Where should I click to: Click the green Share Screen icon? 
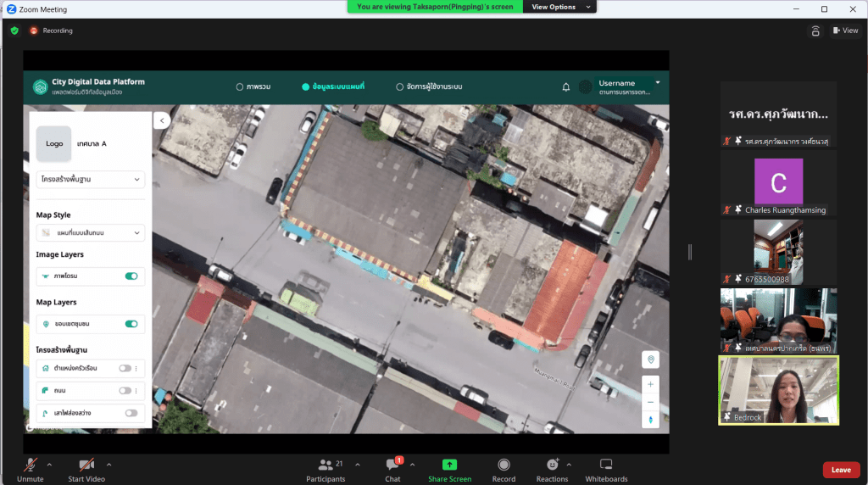449,465
